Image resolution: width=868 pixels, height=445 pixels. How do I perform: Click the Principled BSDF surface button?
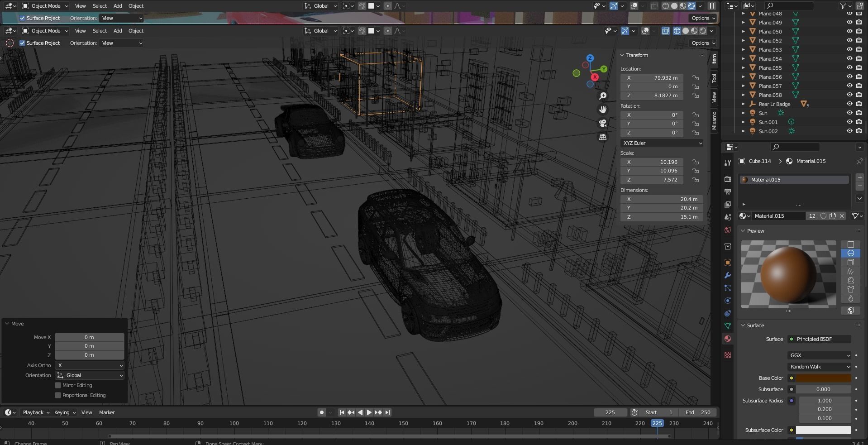(819, 339)
